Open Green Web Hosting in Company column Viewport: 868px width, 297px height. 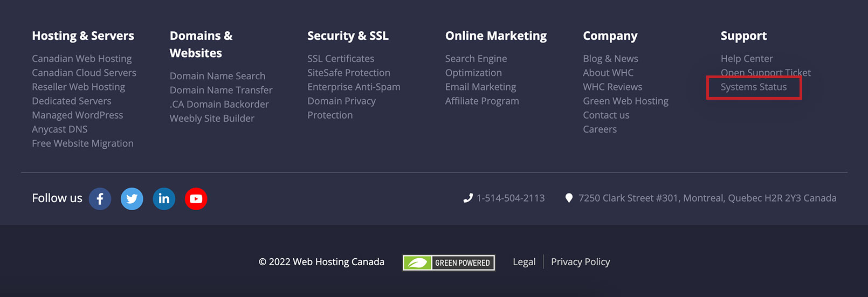coord(625,101)
